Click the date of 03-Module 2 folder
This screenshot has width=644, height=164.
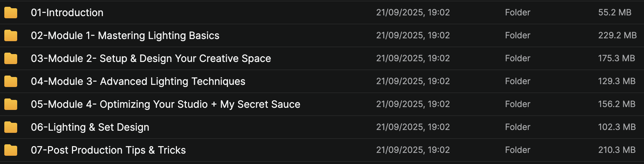point(413,58)
